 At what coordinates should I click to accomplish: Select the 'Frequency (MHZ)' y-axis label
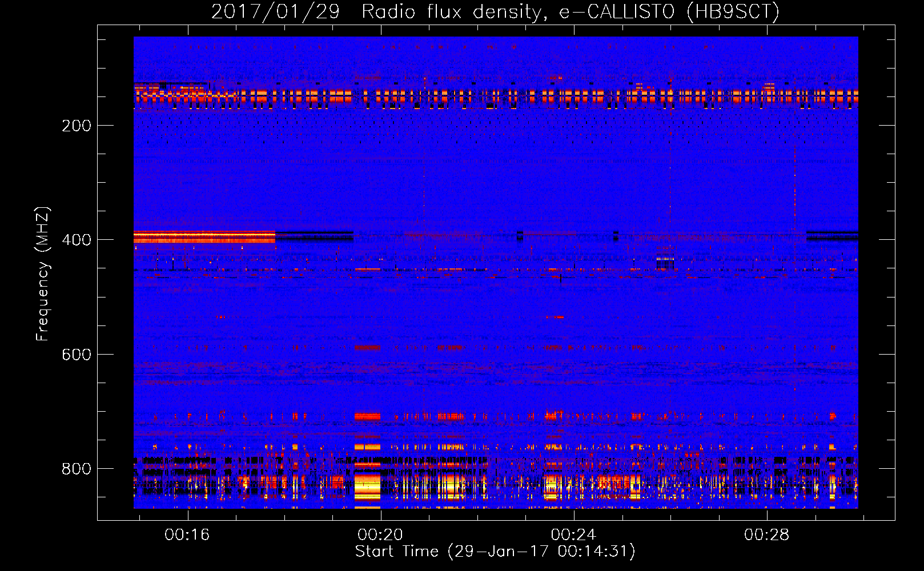point(42,274)
